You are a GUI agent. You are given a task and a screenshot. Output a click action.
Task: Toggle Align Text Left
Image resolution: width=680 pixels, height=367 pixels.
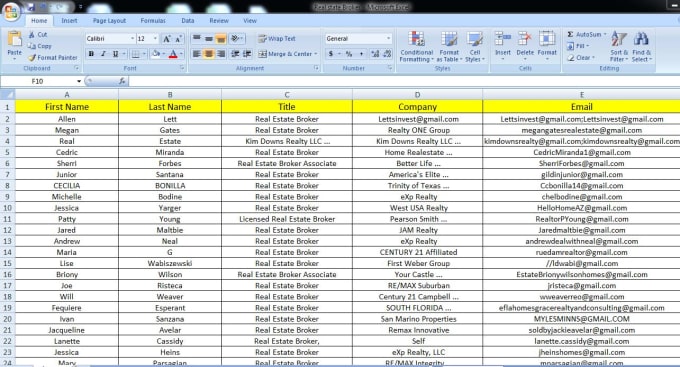196,54
